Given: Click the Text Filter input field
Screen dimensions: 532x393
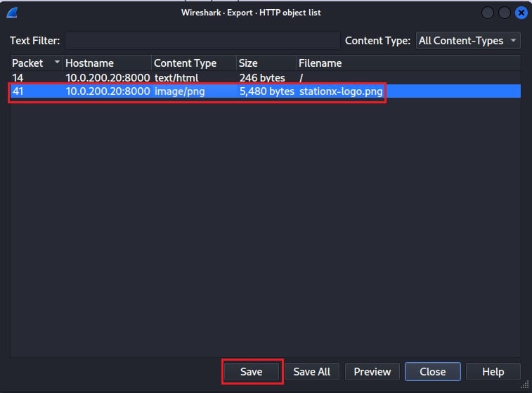Looking at the screenshot, I should pos(202,41).
